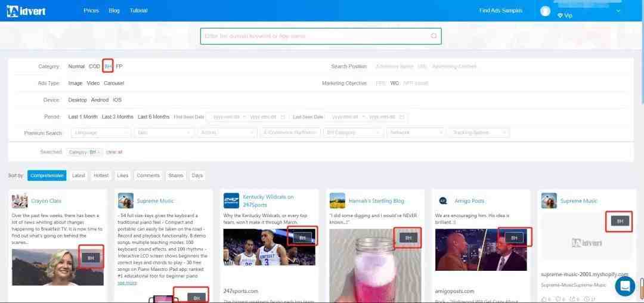
Task: Select the COD category filter
Action: click(x=94, y=66)
